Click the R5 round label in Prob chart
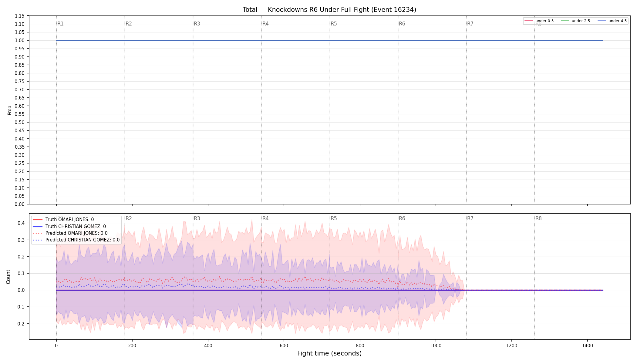The image size is (637, 364). [x=334, y=24]
